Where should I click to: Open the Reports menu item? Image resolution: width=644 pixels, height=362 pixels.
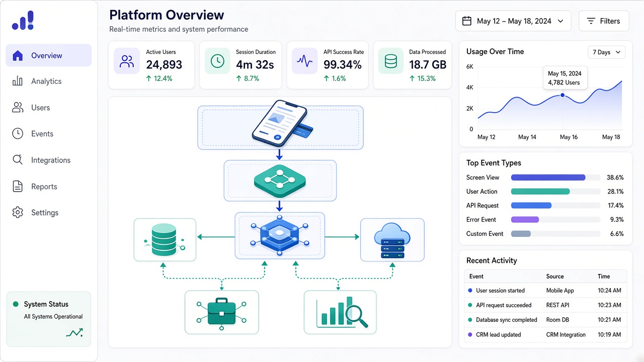[x=48, y=186]
